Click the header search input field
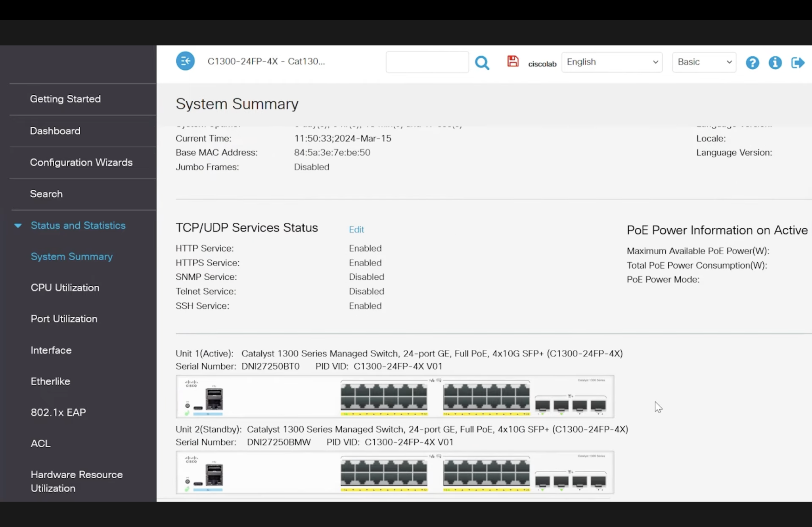812x527 pixels. pos(427,62)
